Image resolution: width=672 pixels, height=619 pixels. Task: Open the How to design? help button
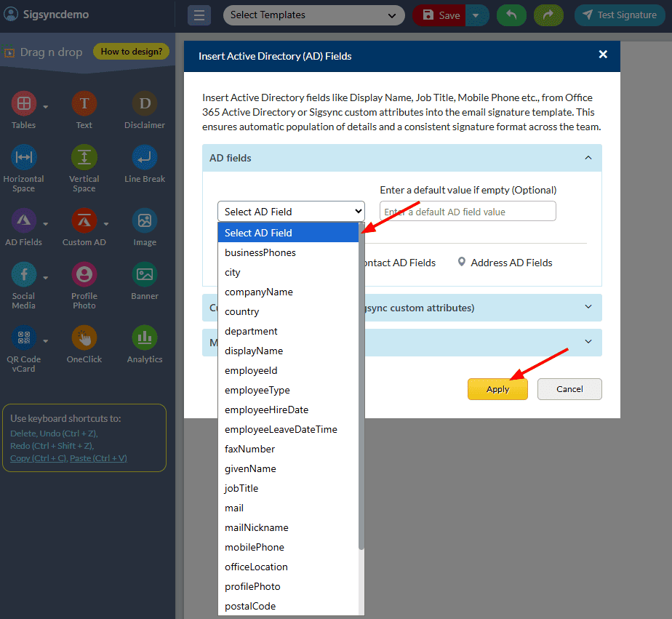[132, 52]
